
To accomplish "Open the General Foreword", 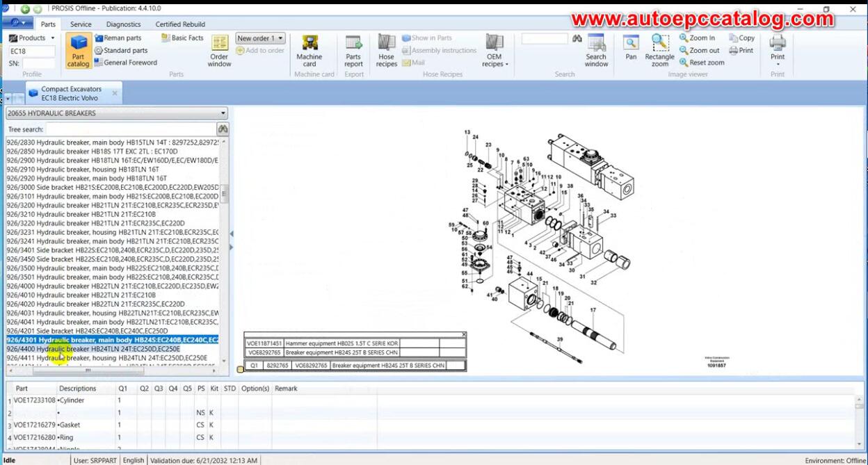I will coord(125,63).
